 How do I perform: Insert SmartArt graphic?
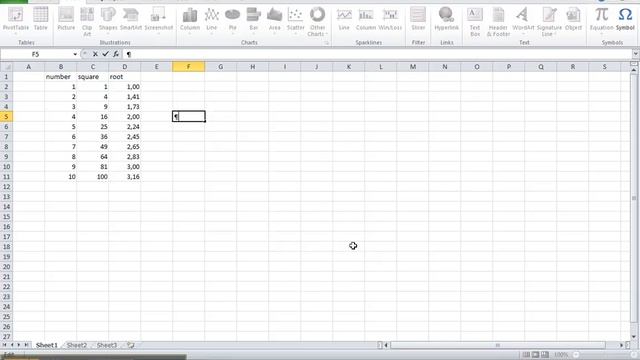pos(131,20)
